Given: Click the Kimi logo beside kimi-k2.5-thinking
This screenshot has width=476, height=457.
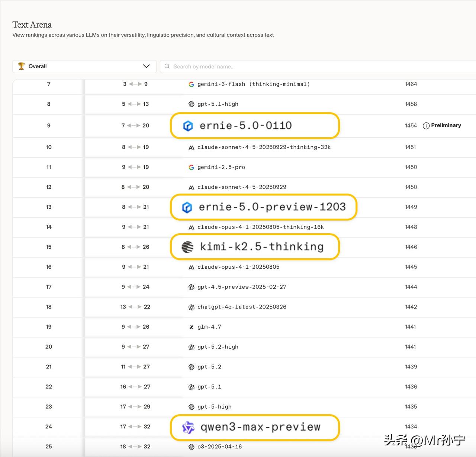Looking at the screenshot, I should click(188, 247).
